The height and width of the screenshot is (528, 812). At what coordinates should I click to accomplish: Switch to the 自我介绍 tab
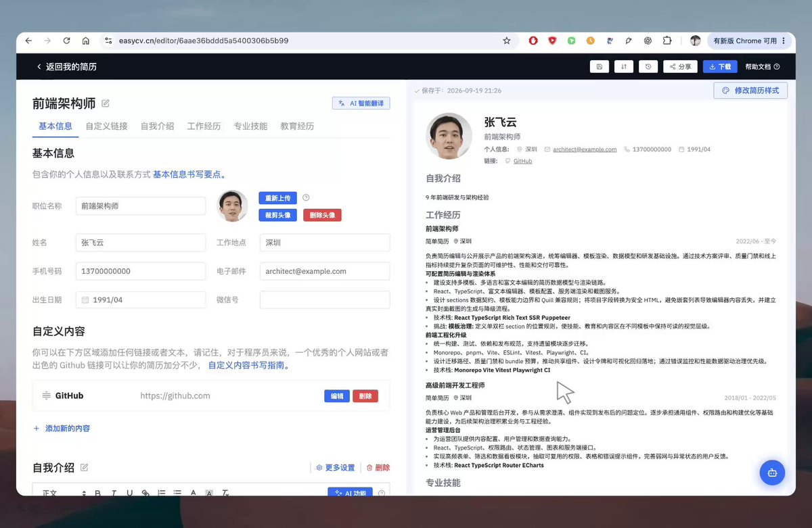157,126
